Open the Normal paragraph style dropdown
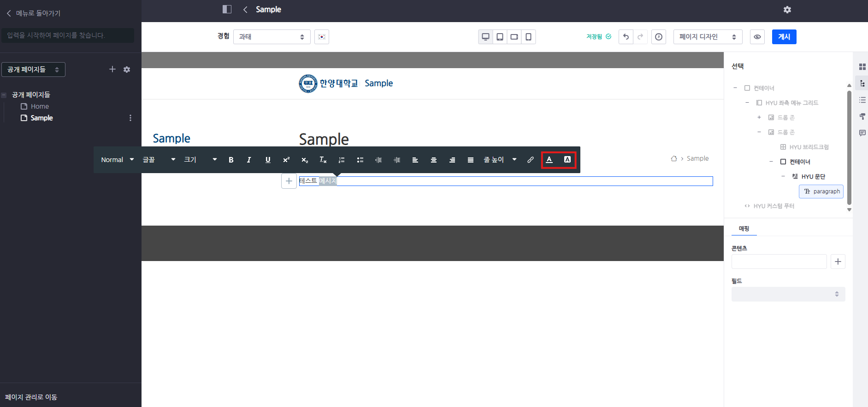Screen dimensions: 868x407 pos(117,160)
